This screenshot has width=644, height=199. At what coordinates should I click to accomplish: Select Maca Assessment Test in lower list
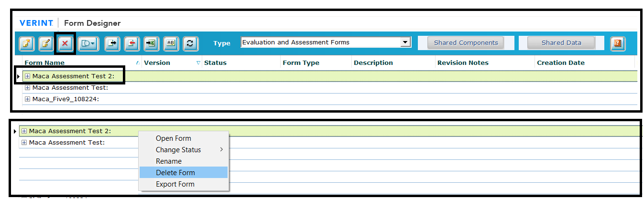point(67,143)
